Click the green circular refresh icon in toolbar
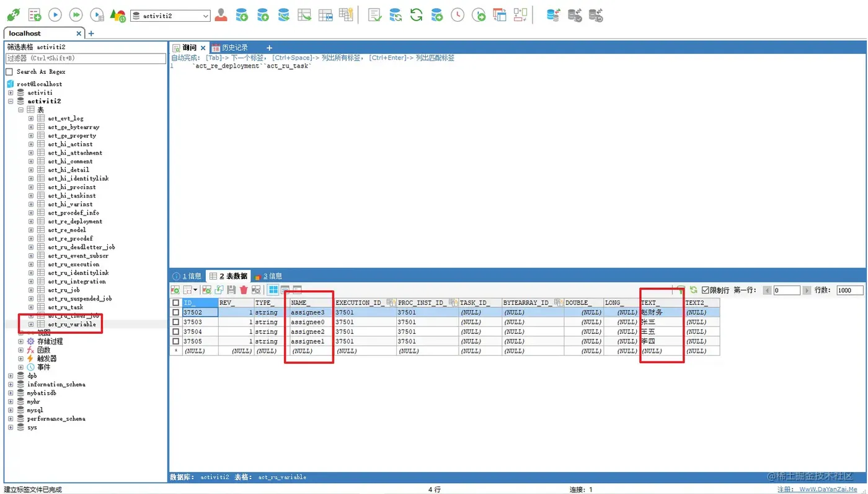Screen dimensions: 868x494 coord(416,15)
